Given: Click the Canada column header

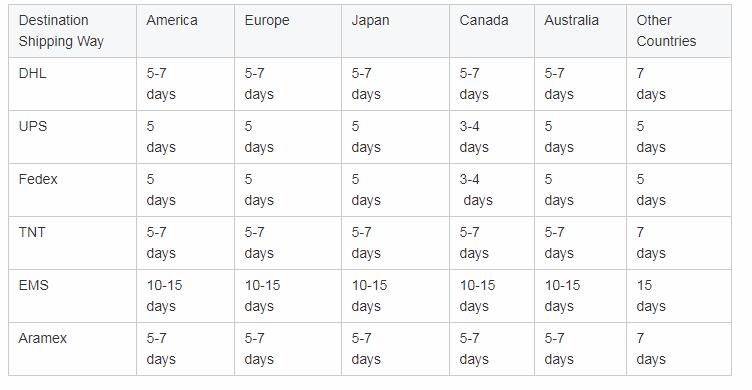Looking at the screenshot, I should point(492,31).
